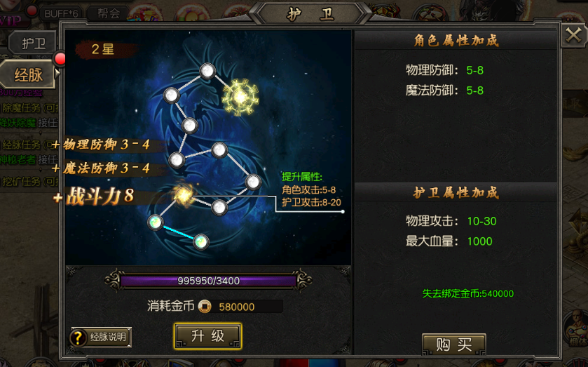Select the rightmost white meridian orb
The image size is (588, 367).
tap(253, 182)
